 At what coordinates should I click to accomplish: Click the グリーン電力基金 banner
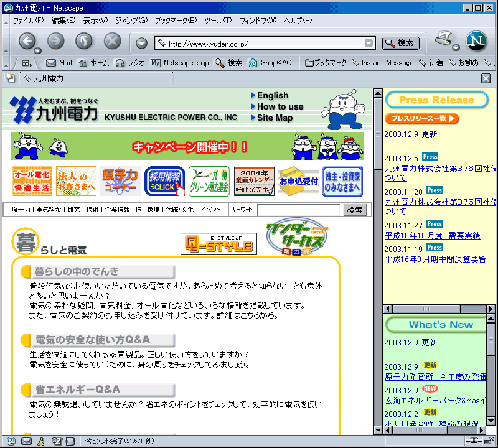[209, 181]
